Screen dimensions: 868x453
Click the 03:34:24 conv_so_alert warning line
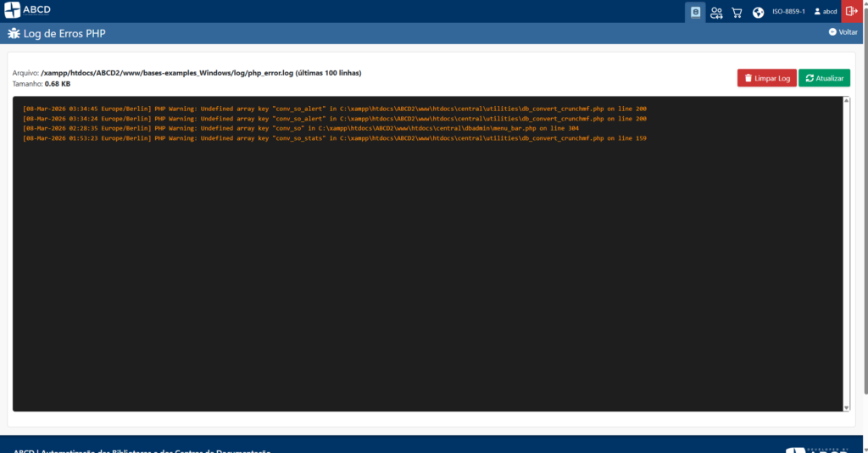334,119
